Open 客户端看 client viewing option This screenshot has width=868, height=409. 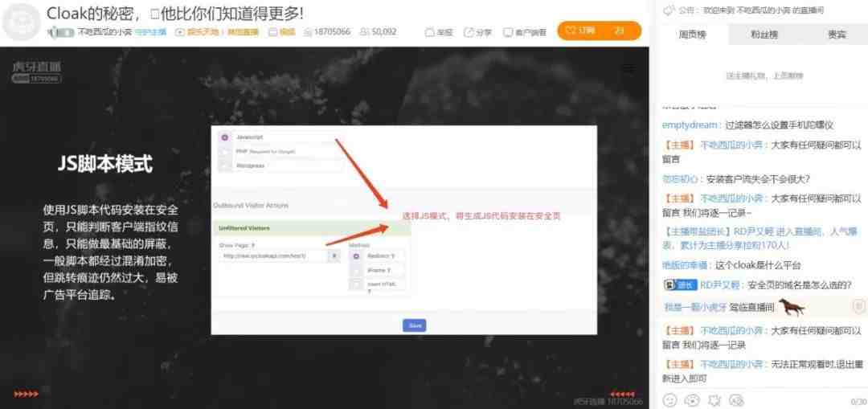525,33
